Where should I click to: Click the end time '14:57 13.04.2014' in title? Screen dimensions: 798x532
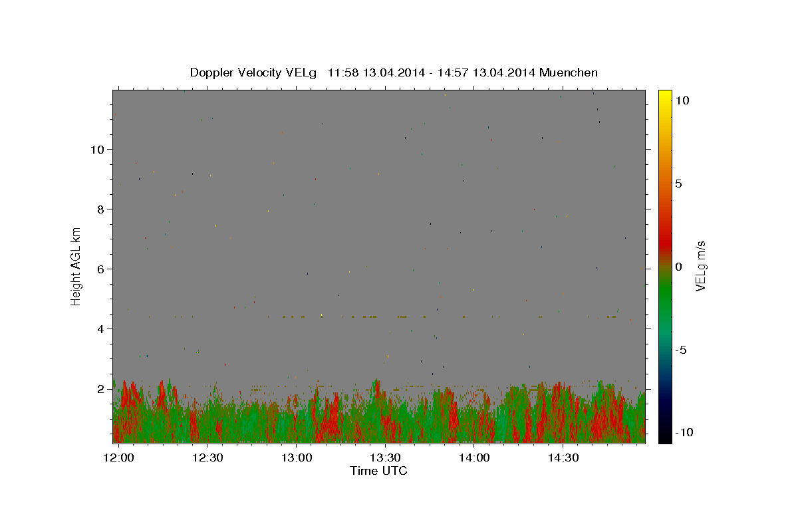pyautogui.click(x=487, y=72)
